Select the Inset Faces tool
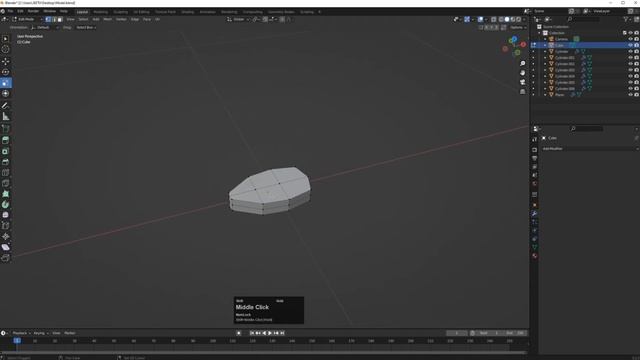 click(x=6, y=151)
